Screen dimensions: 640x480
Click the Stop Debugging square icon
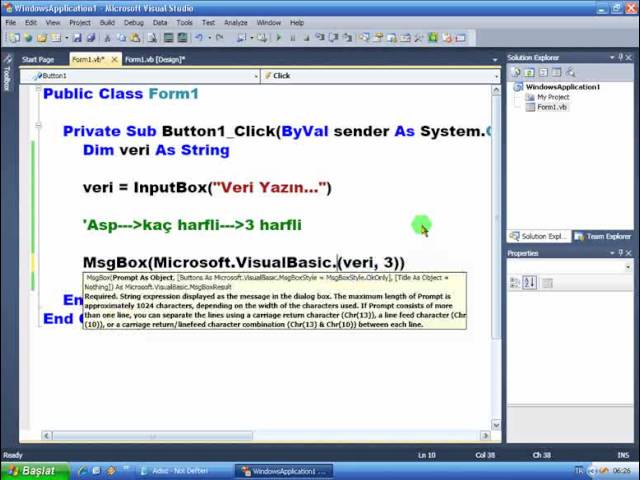click(306, 38)
